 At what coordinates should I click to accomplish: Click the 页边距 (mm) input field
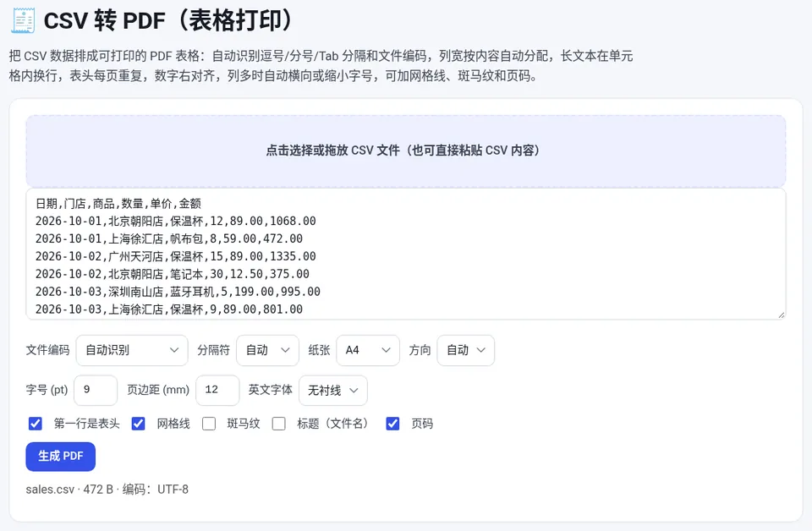pos(217,391)
